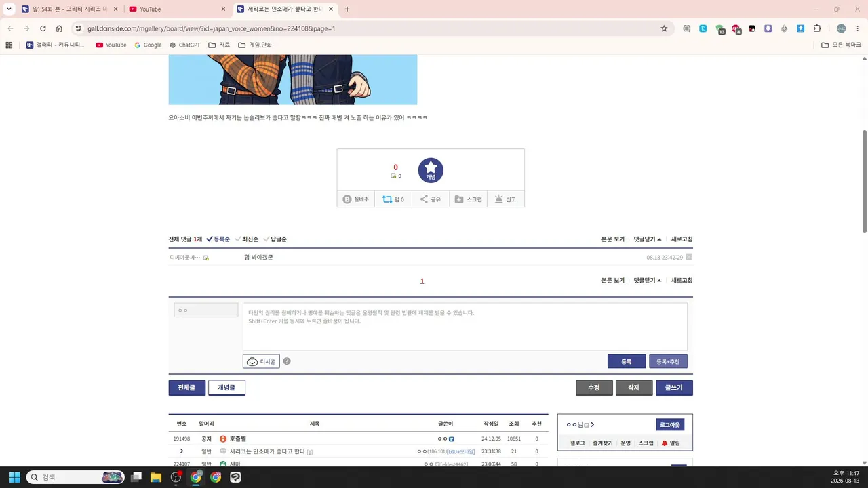Open the 게임,만화 bookmark folder

point(255,45)
